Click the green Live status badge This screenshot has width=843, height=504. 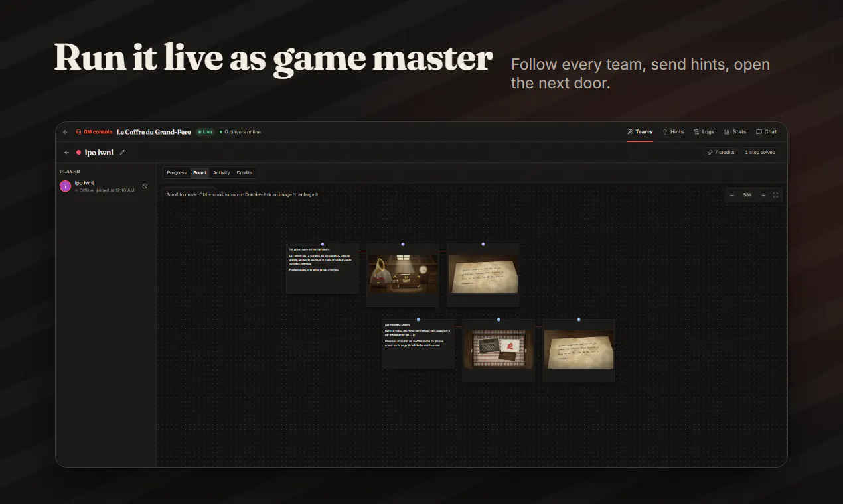pyautogui.click(x=205, y=132)
